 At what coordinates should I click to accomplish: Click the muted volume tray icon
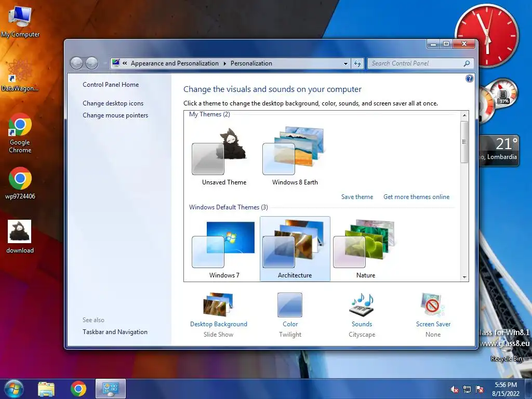[x=455, y=390]
